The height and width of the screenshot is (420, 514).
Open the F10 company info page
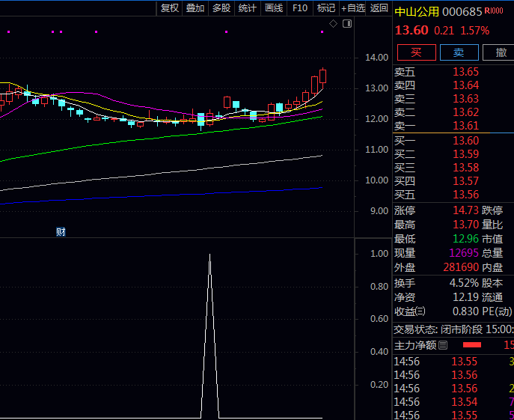click(300, 8)
